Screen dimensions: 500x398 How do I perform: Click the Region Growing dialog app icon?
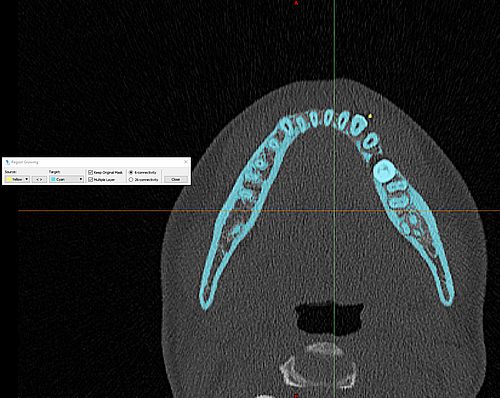click(8, 162)
